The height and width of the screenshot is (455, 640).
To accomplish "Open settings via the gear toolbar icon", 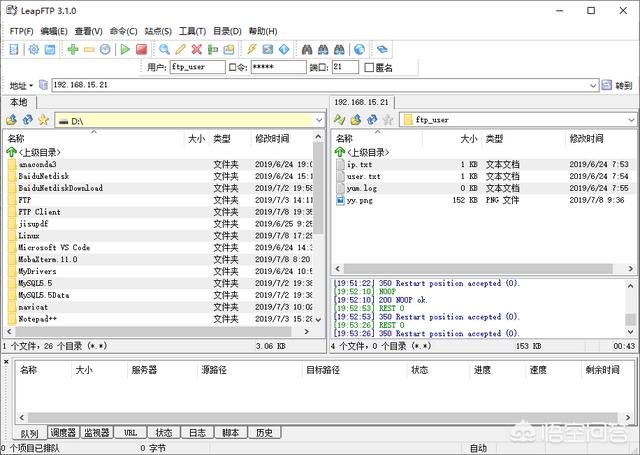I will click(33, 49).
